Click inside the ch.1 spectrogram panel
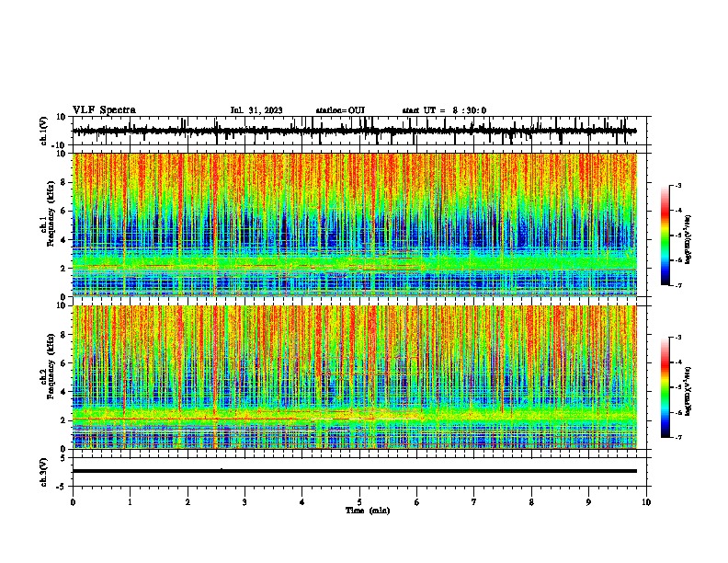This screenshot has width=728, height=563. click(355, 224)
